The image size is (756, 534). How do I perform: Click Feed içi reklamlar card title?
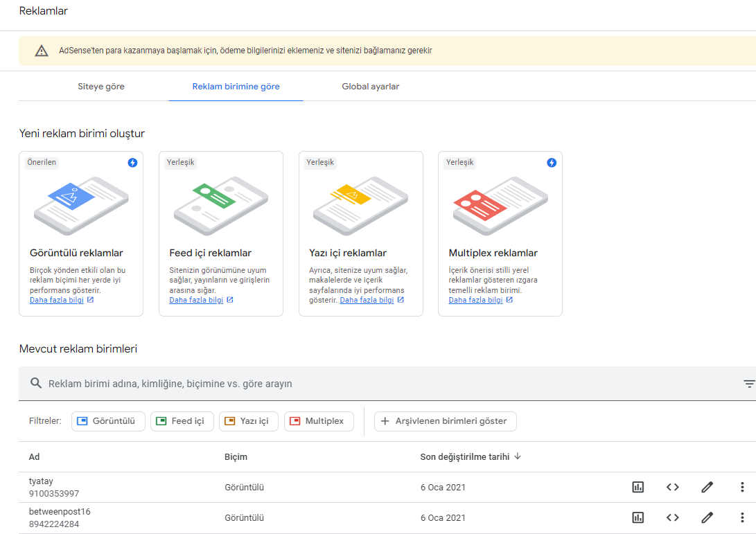point(210,253)
